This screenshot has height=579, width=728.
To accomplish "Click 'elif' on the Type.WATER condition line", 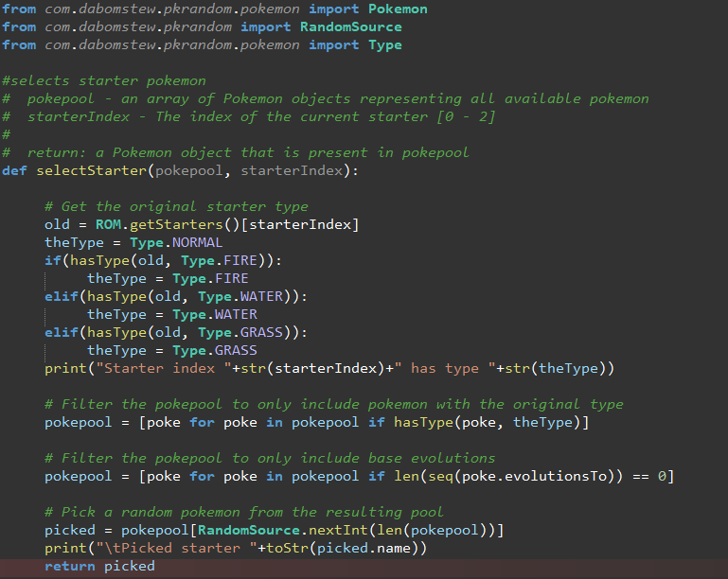I will [62, 296].
